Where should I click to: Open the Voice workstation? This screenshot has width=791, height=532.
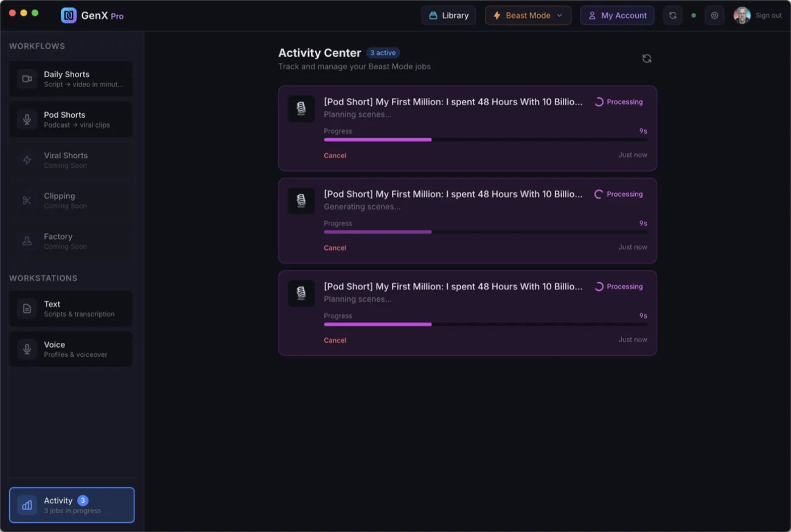tap(71, 349)
